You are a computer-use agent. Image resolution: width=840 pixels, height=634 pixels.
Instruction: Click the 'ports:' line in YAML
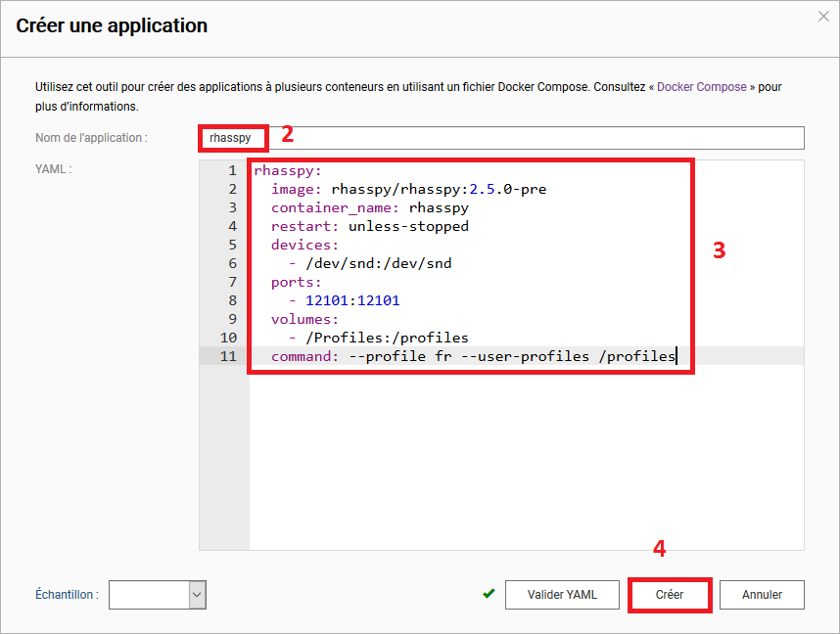point(297,282)
